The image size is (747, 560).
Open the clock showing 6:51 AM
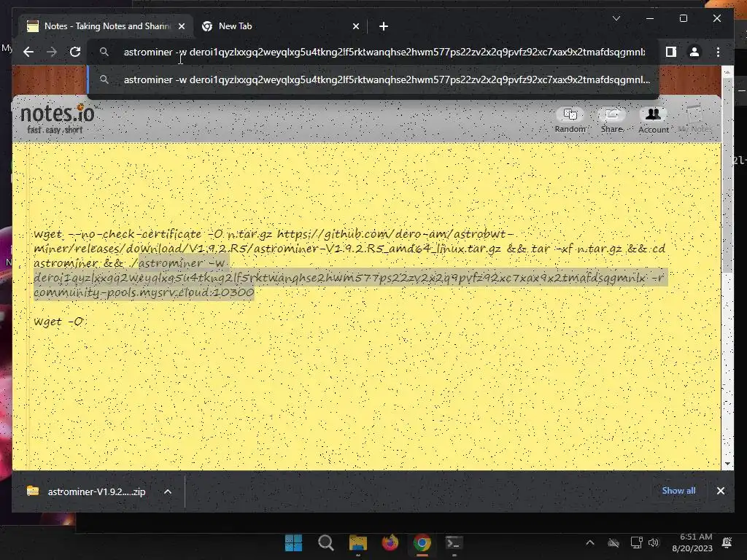[692, 542]
